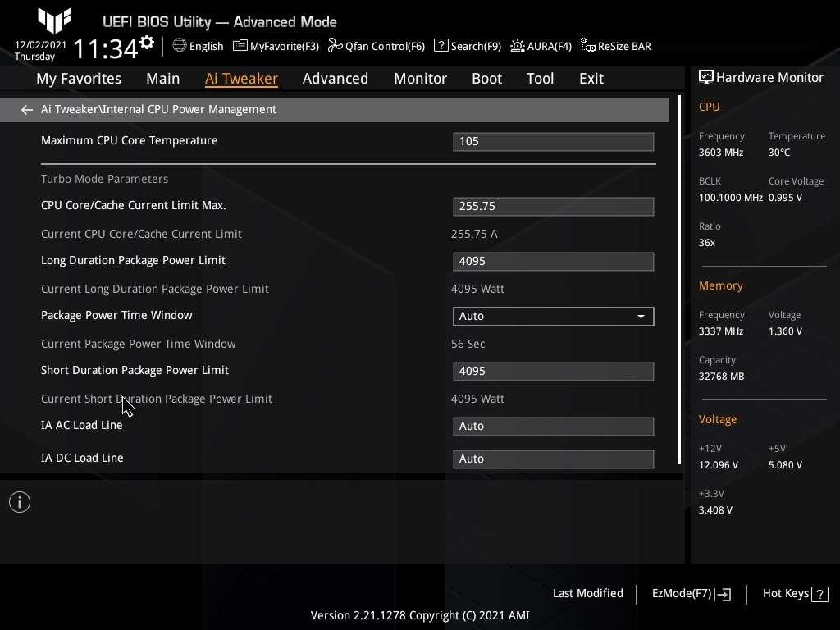Click Short Duration Package Power Limit label
Screen dimensions: 840x630
tap(135, 370)
